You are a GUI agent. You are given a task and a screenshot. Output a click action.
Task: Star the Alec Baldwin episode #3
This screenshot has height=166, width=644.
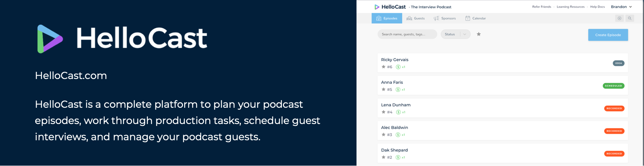383,135
